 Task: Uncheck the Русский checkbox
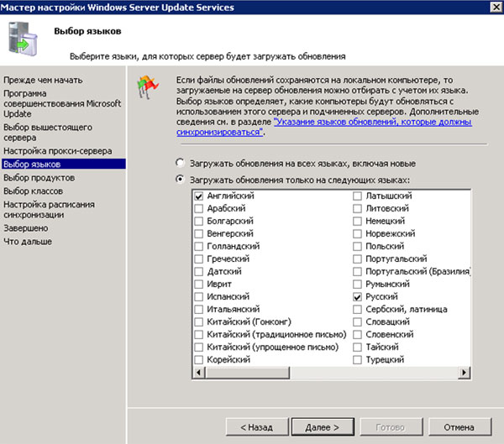pyautogui.click(x=357, y=296)
